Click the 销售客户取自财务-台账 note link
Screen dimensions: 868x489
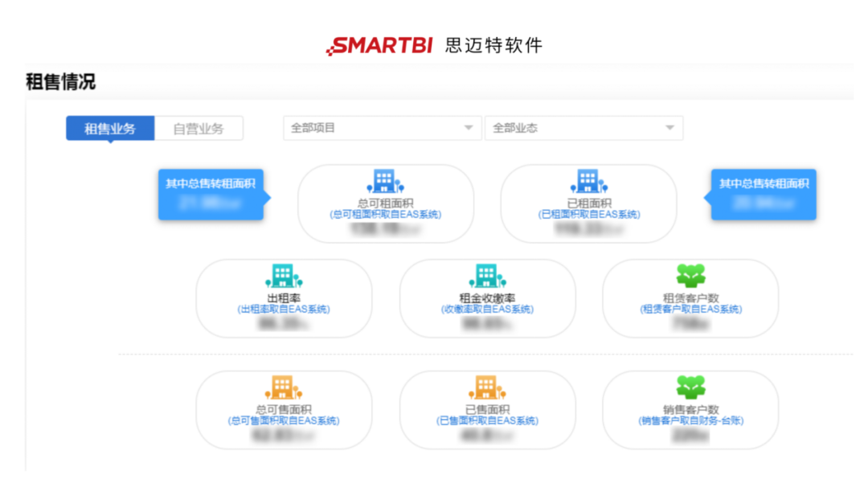click(x=690, y=421)
